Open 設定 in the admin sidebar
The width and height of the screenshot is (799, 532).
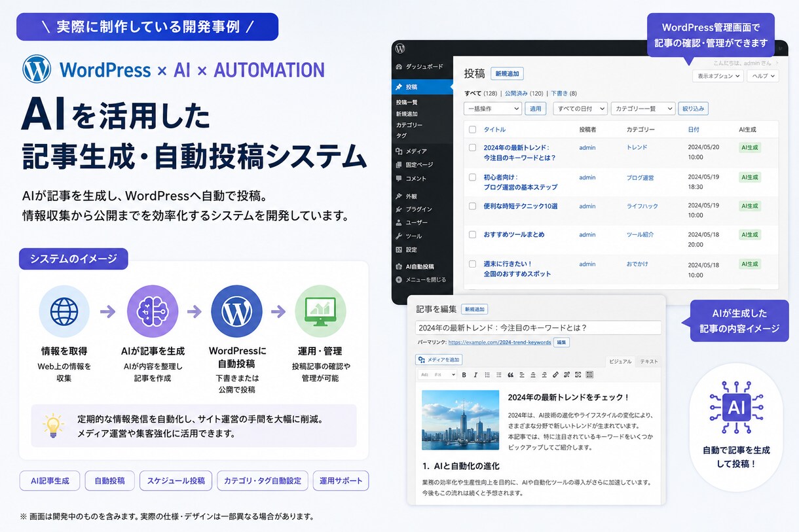407,249
